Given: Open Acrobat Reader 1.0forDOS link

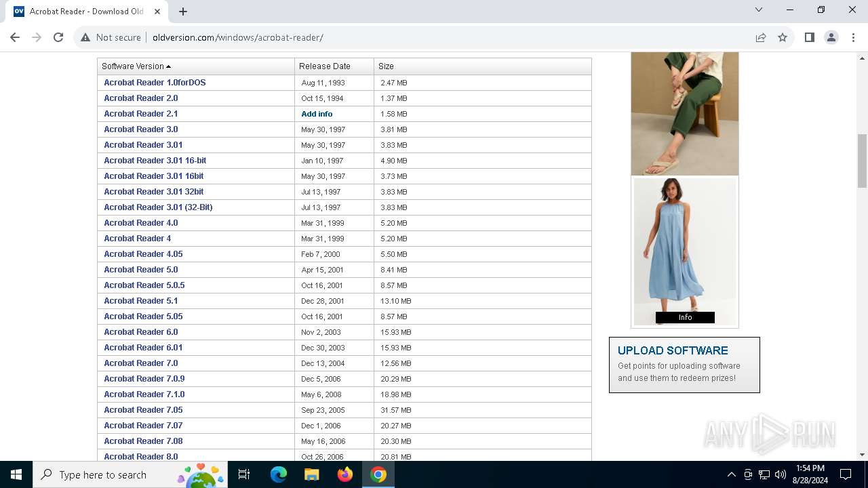Looking at the screenshot, I should (155, 83).
